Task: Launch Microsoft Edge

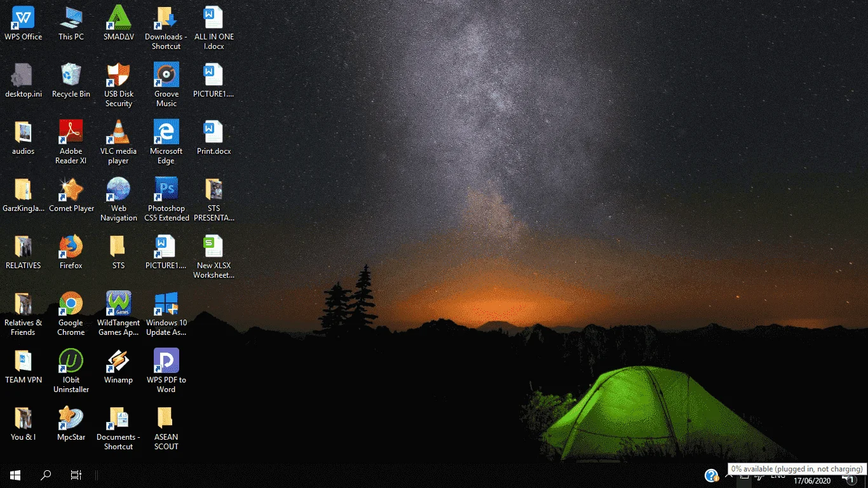Action: [x=166, y=142]
